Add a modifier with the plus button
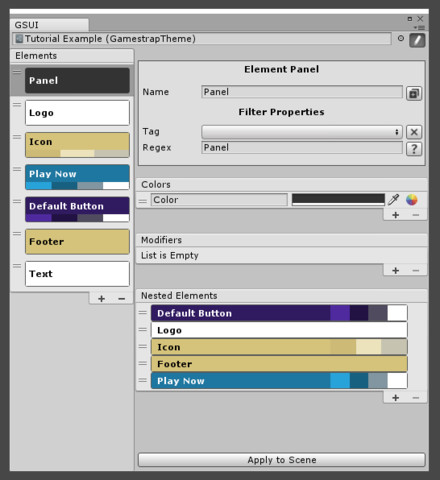The height and width of the screenshot is (480, 440). pos(396,270)
